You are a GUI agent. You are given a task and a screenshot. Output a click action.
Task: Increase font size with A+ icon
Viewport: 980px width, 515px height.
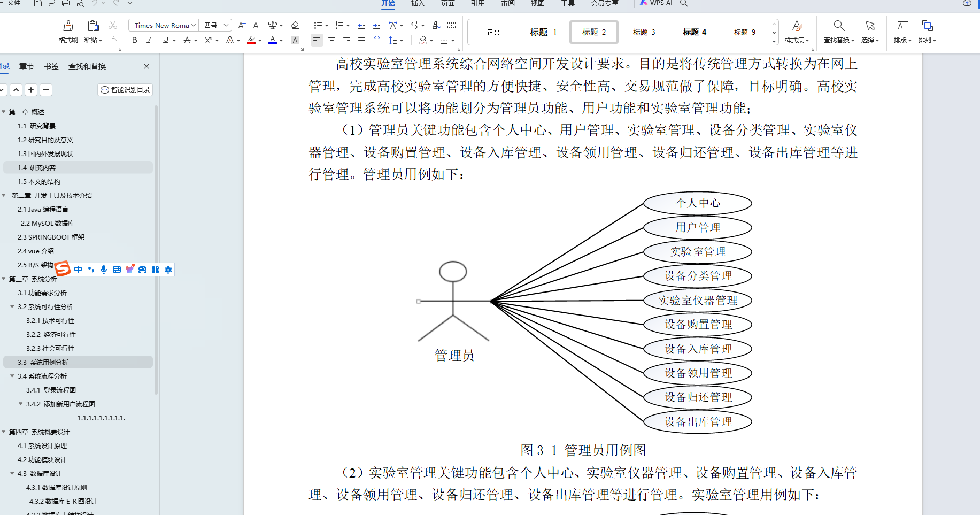click(242, 25)
